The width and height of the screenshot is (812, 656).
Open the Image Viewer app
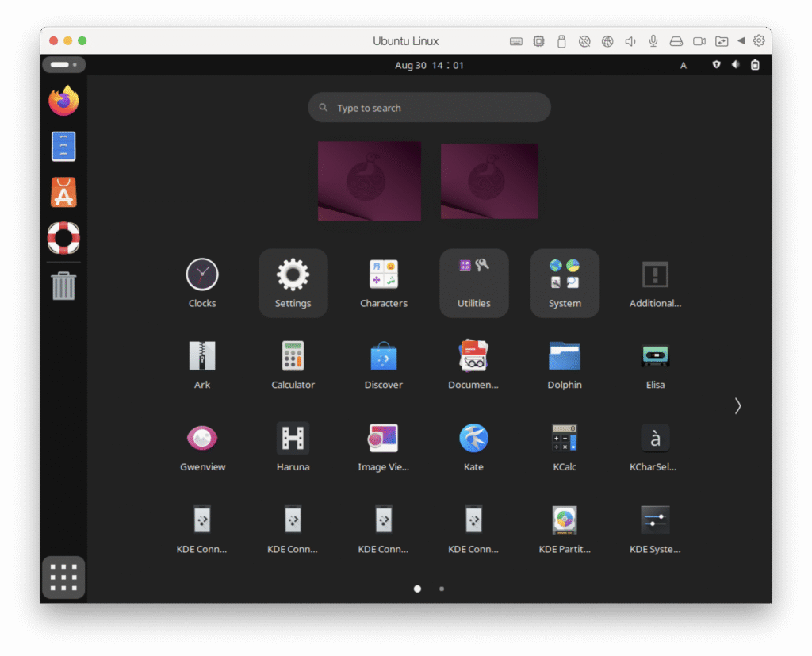pyautogui.click(x=384, y=447)
